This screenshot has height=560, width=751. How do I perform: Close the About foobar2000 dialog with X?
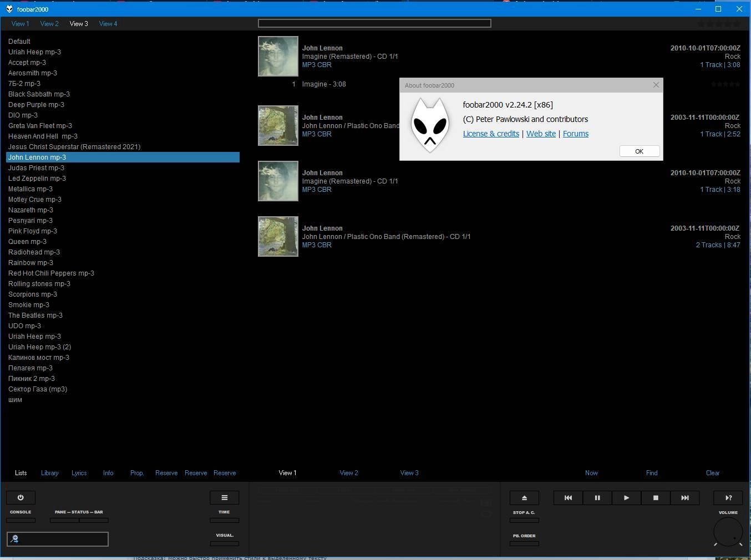point(656,85)
